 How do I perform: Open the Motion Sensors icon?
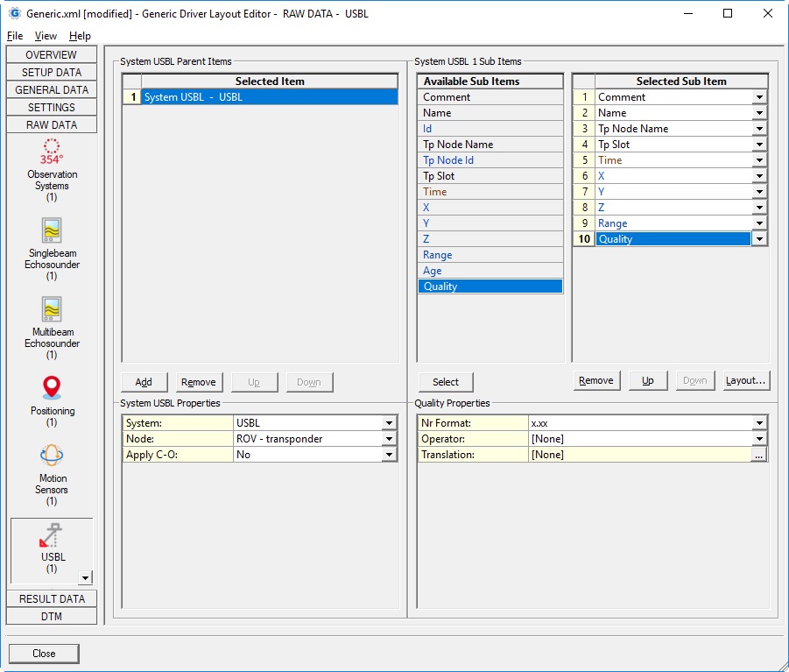coord(52,456)
